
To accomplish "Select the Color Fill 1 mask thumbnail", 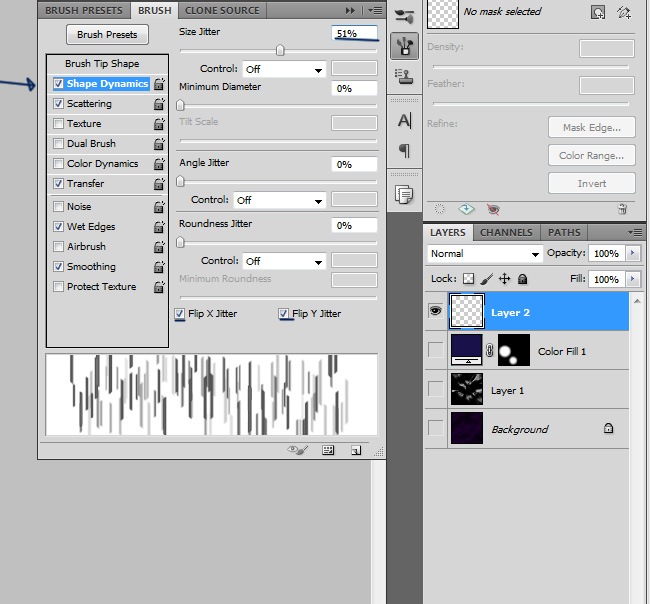I will [x=514, y=351].
